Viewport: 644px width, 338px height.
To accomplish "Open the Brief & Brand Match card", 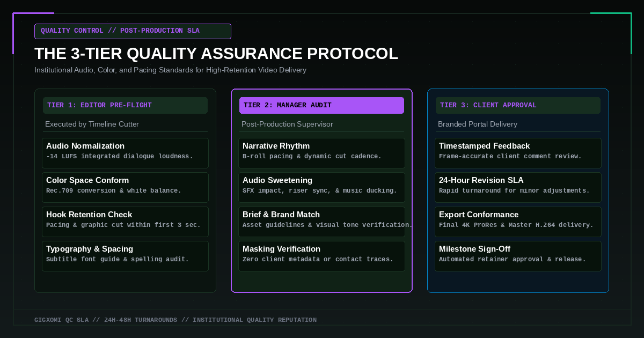I will (x=321, y=222).
